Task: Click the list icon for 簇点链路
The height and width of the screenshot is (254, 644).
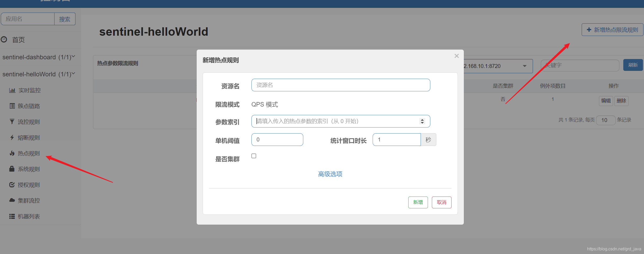Action: point(12,106)
